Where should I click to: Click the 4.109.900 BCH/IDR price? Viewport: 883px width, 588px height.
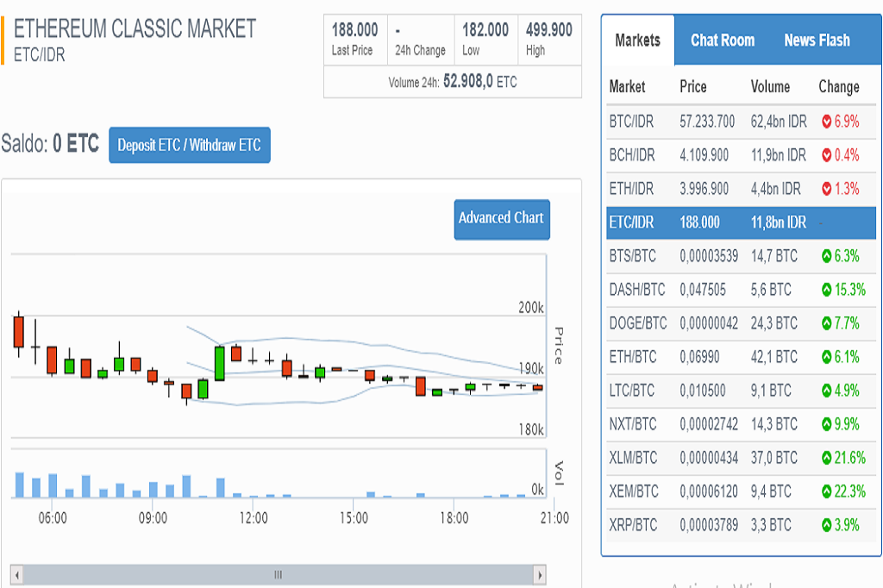[x=704, y=155]
